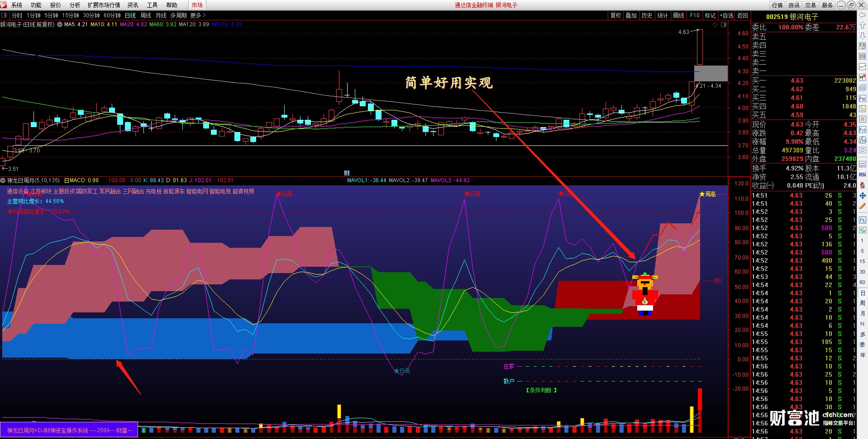Open the 分析 menu
Viewport: 868px width, 439px height.
coord(75,5)
